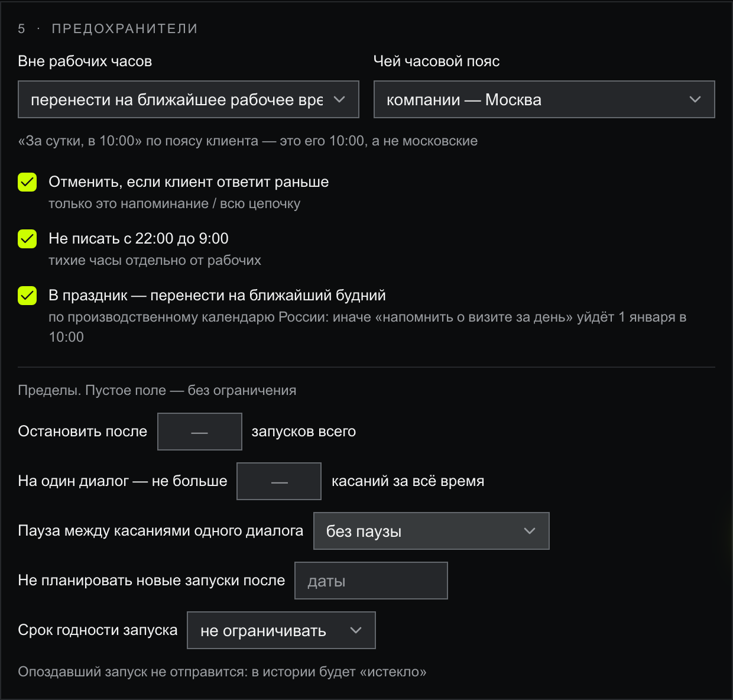733x700 pixels.
Task: Click chevron in «не ограничивать» selector
Action: [x=356, y=630]
